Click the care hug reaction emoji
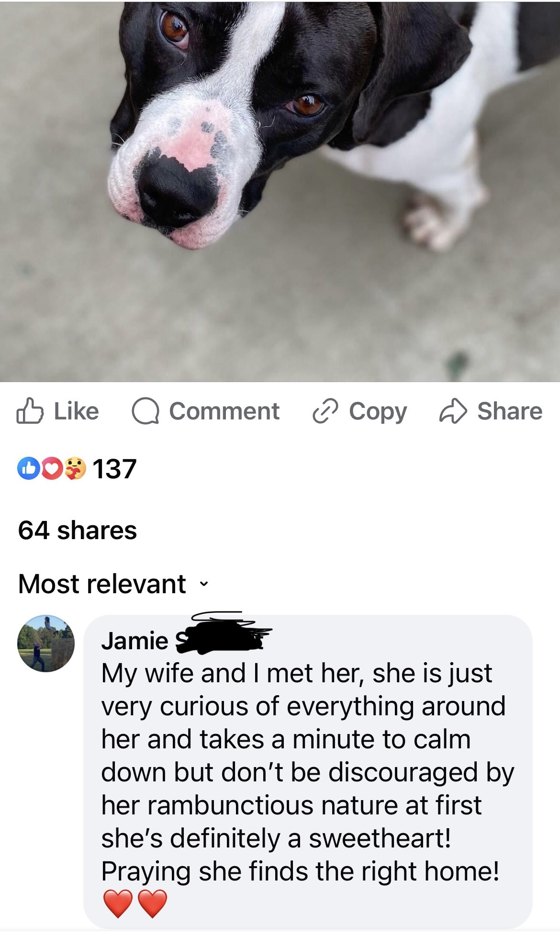The height and width of the screenshot is (937, 560). (74, 468)
